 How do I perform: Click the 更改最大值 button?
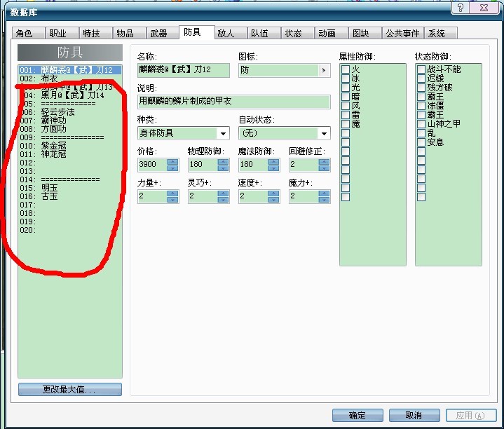pos(70,389)
